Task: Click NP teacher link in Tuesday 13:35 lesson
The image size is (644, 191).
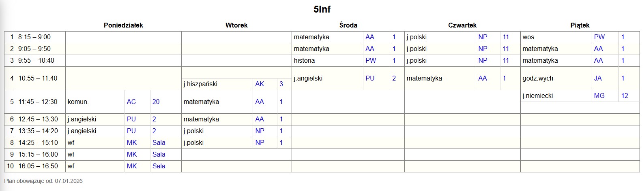Action: point(260,131)
